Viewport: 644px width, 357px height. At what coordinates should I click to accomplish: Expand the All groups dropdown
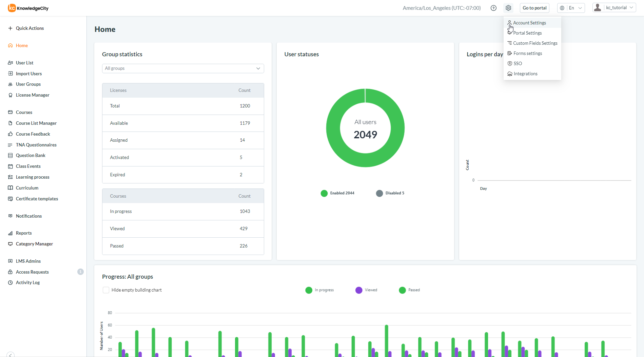click(x=183, y=68)
